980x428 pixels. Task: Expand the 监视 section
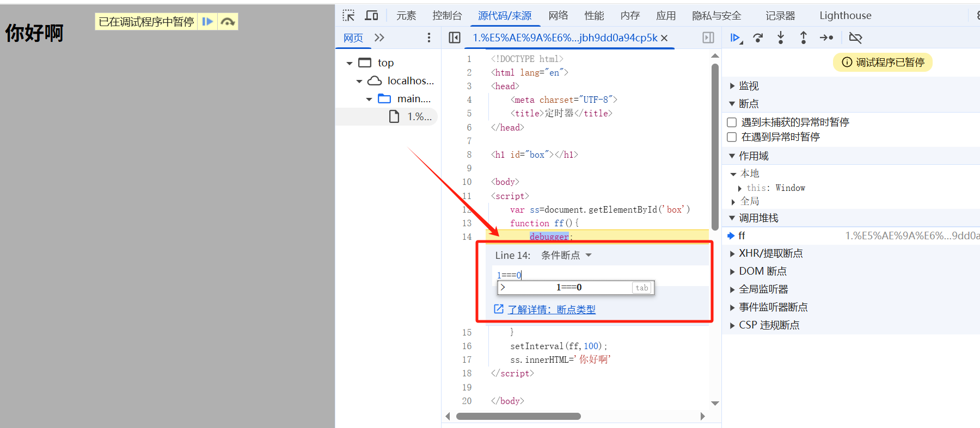732,86
